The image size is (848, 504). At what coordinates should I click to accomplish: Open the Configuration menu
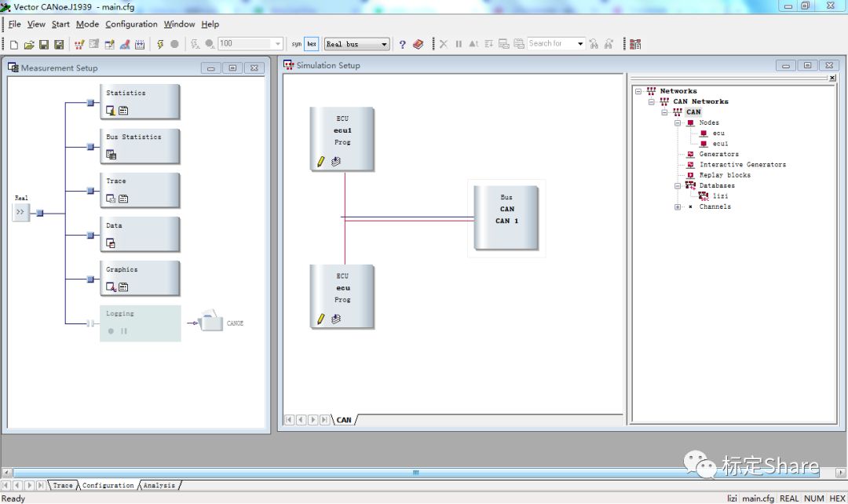point(131,24)
